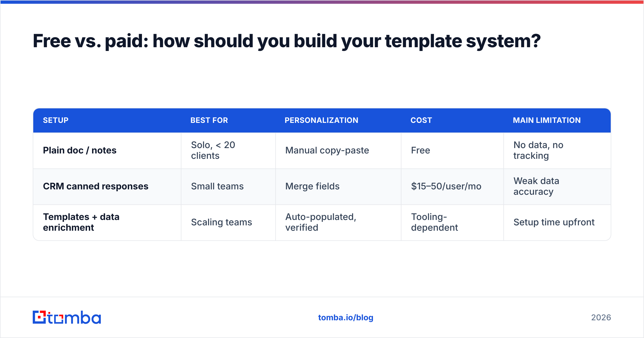Click the 'Small teams' cell
The width and height of the screenshot is (644, 338).
tap(228, 186)
